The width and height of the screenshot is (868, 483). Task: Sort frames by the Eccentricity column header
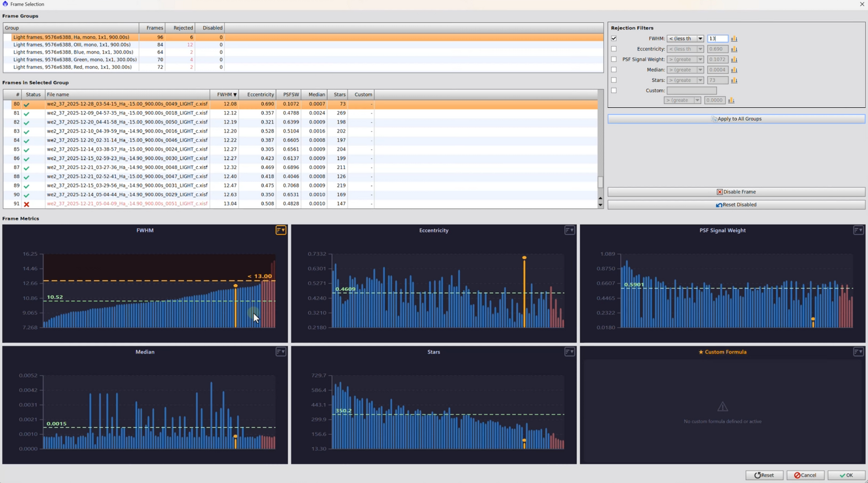point(258,94)
